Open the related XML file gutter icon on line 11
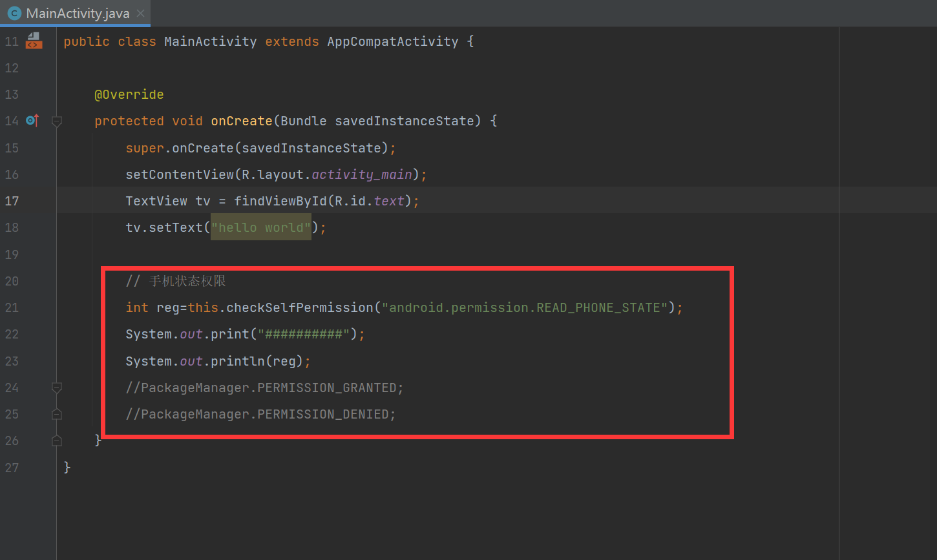 point(34,41)
